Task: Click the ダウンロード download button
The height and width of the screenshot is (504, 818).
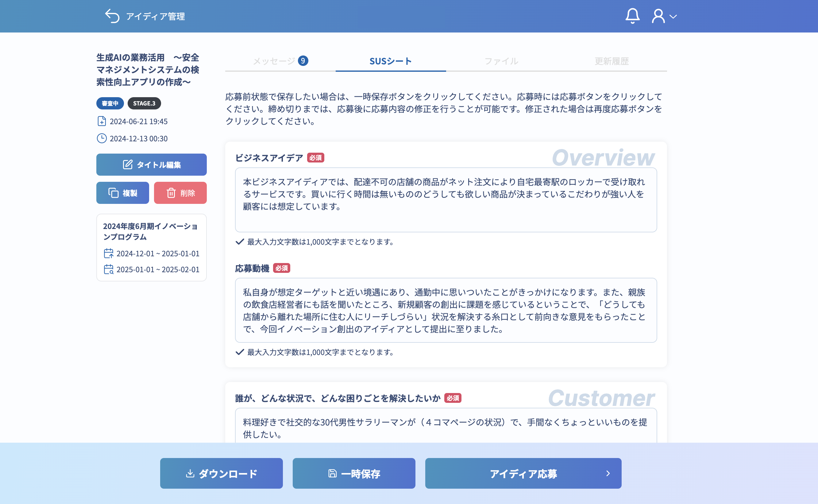Action: 221,473
